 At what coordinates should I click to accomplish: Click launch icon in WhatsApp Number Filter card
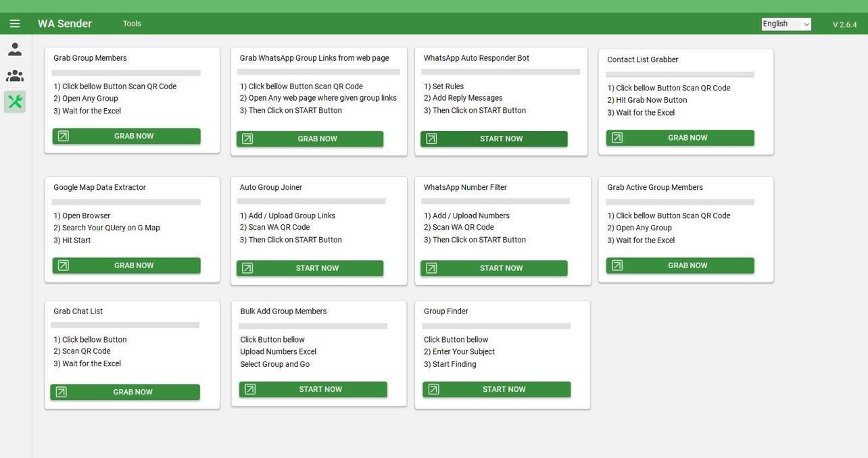point(431,268)
